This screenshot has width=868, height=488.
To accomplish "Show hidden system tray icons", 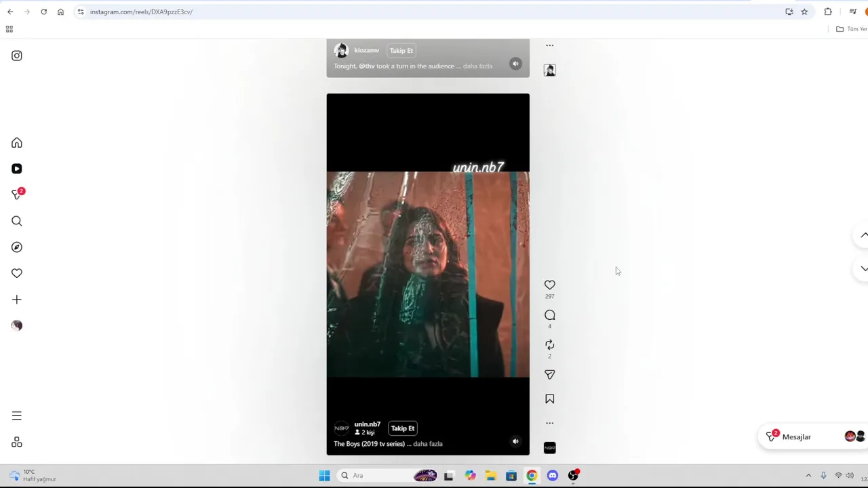I will coord(808,476).
